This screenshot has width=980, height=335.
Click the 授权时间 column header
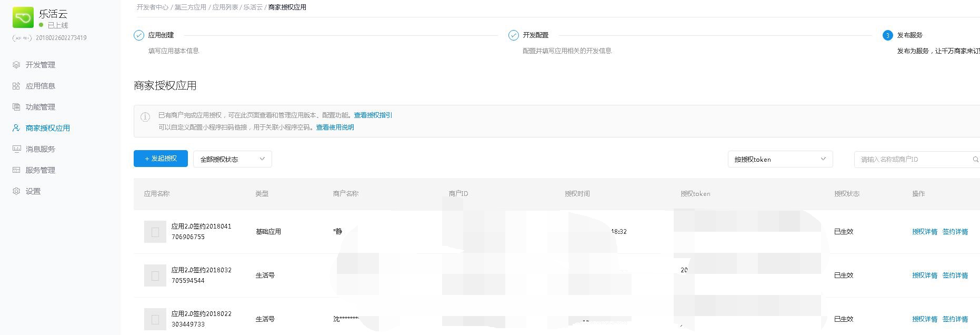click(x=577, y=193)
